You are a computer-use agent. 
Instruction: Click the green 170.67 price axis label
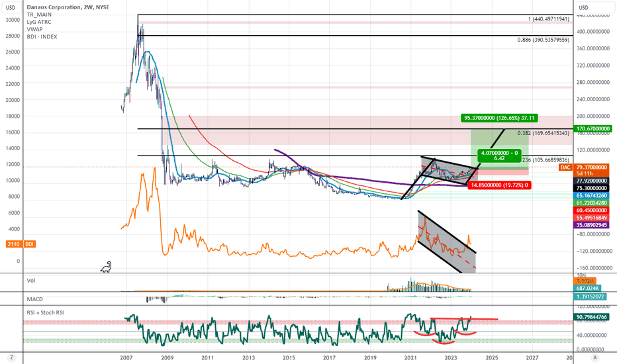(593, 128)
